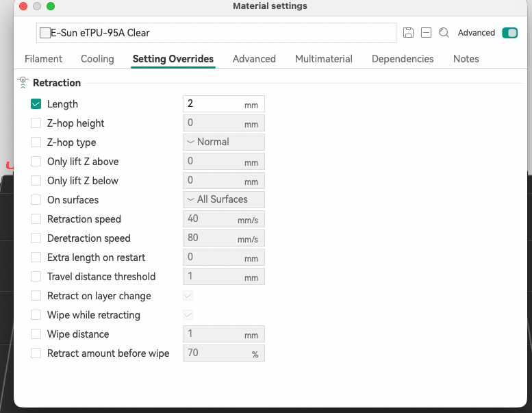Click the Length value input field

[224, 103]
